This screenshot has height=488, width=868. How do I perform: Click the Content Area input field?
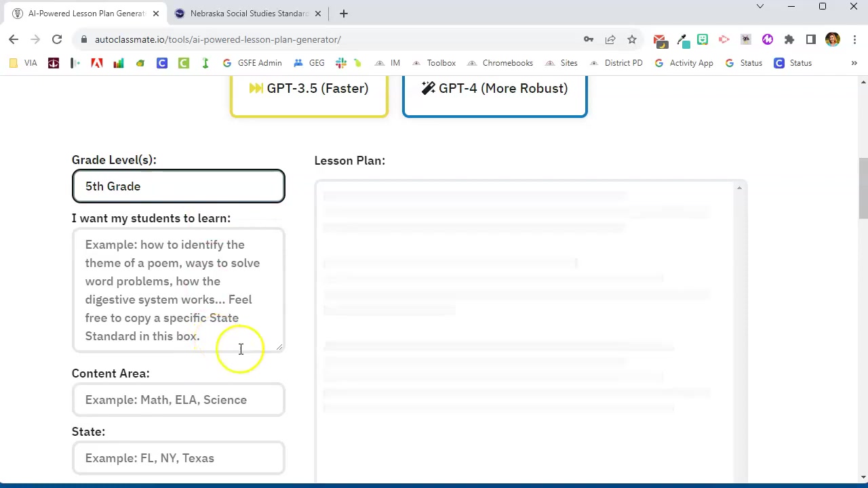point(178,400)
